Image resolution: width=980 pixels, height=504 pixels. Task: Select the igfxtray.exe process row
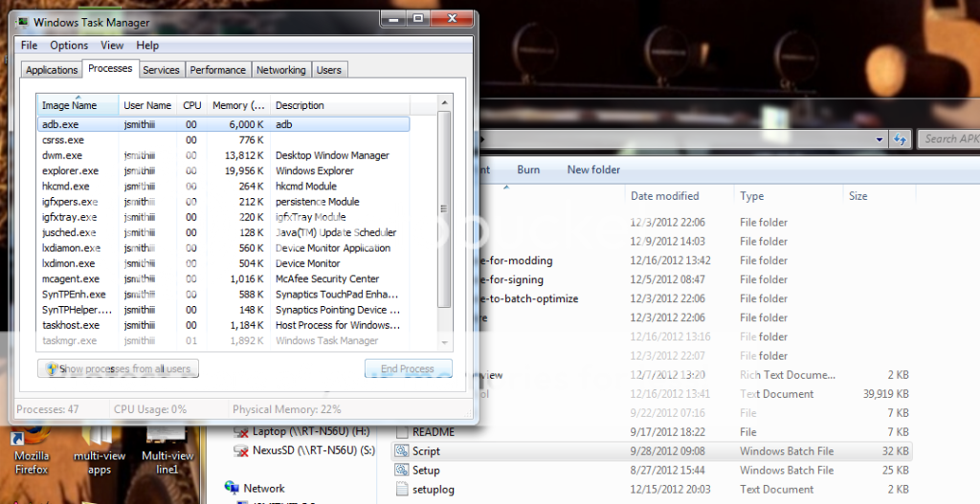[224, 217]
